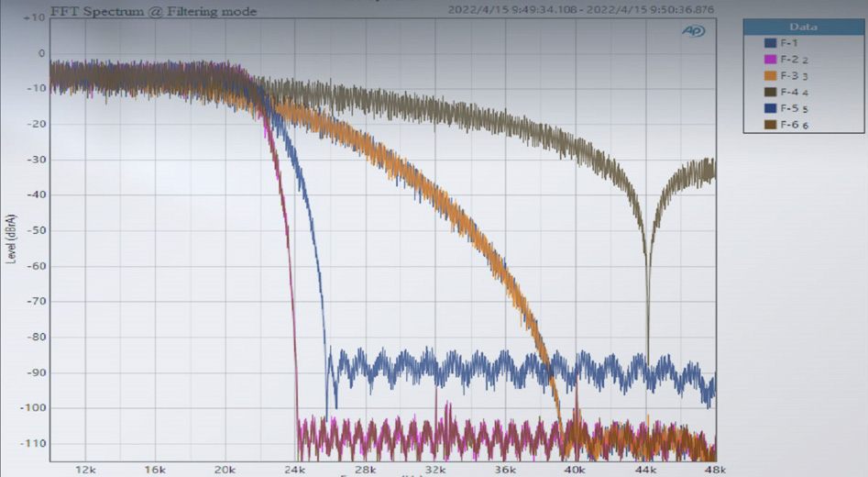Click the magenta F-2 legend swatch
Image resolution: width=868 pixels, height=477 pixels.
pyautogui.click(x=770, y=60)
